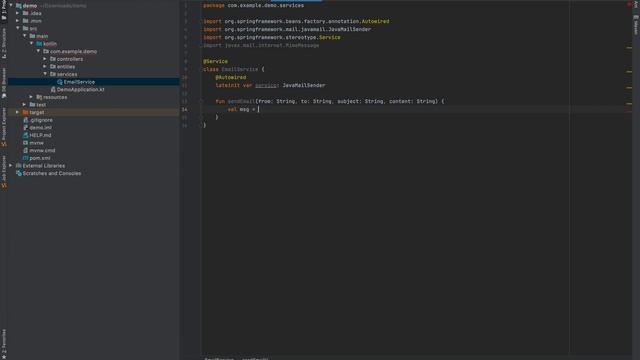
Task: Collapse the main folder arrow
Action: (x=24, y=36)
